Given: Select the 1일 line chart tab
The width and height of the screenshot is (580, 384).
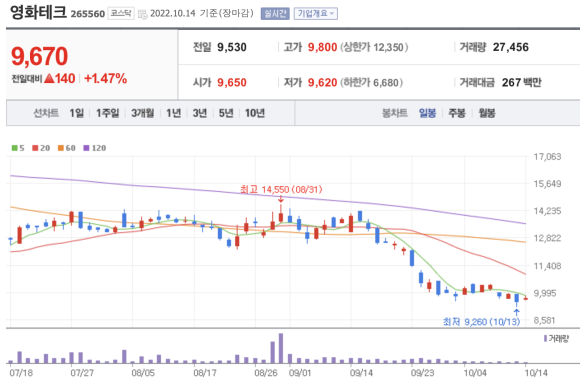Looking at the screenshot, I should click(77, 113).
